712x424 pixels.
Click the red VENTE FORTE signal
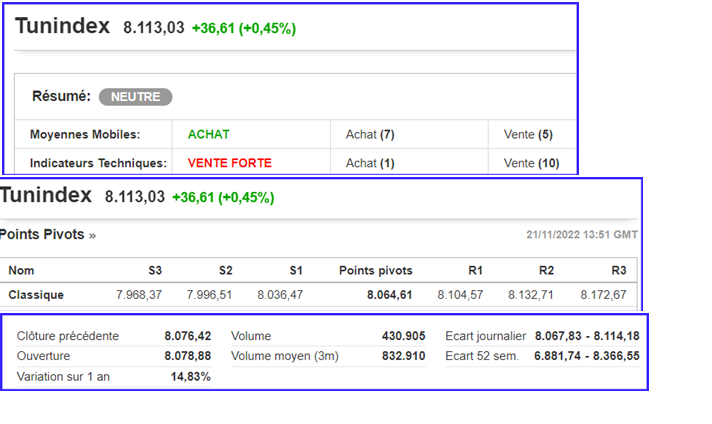click(x=229, y=163)
